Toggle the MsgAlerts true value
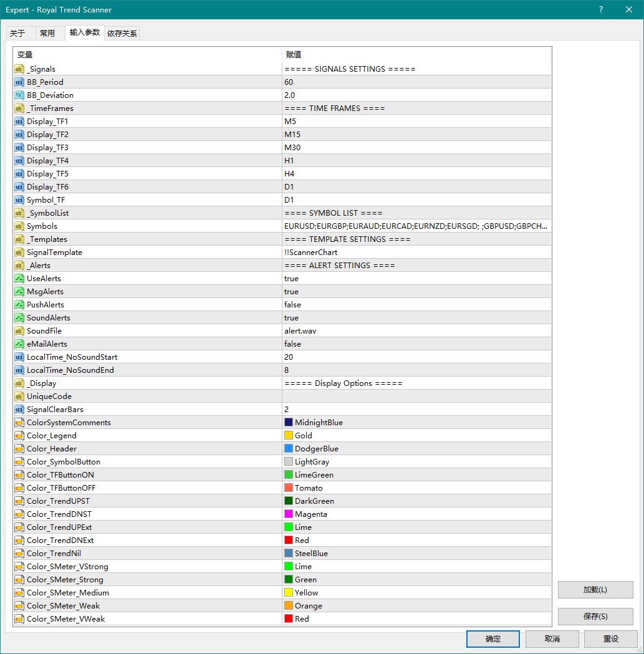The image size is (644, 654). pos(291,292)
